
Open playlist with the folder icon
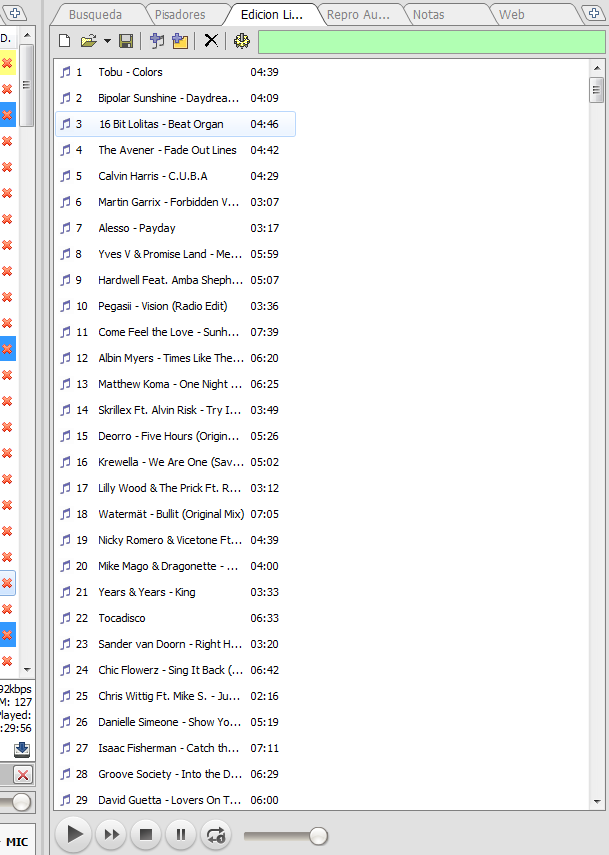click(x=88, y=41)
